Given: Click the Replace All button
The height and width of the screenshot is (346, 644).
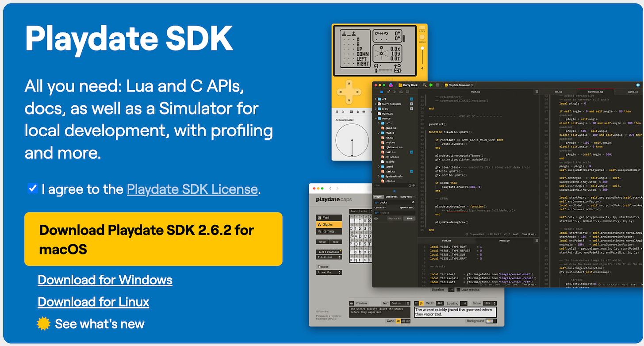Looking at the screenshot, I should tap(395, 218).
